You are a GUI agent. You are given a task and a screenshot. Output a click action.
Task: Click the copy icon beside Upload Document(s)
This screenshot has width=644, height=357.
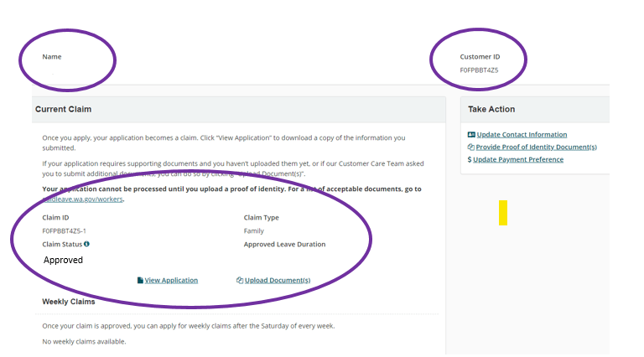[x=240, y=280]
